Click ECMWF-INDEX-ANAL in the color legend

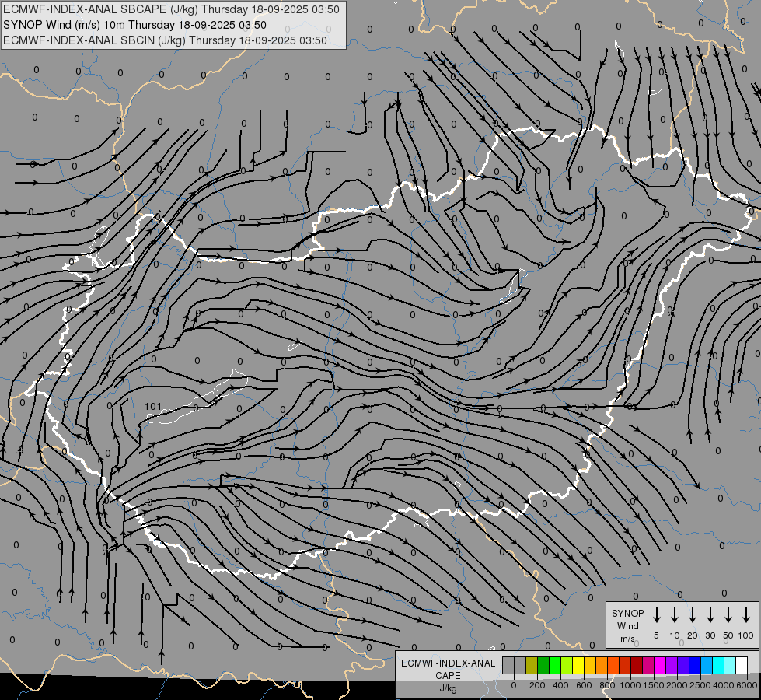click(x=448, y=663)
